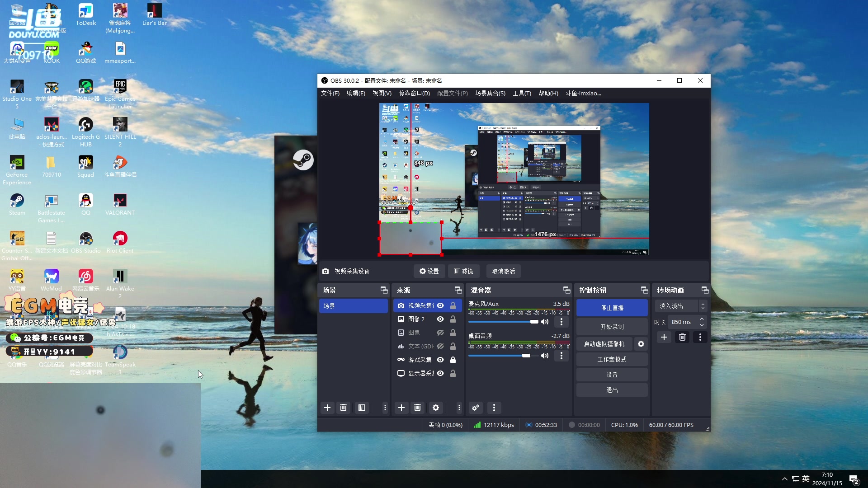Lock the 图像 2 source

point(453,319)
